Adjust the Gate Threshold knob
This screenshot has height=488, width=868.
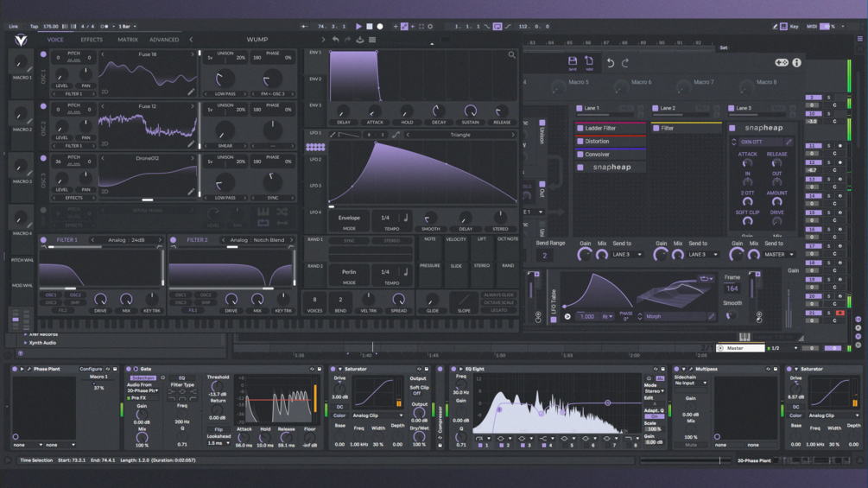[x=218, y=386]
